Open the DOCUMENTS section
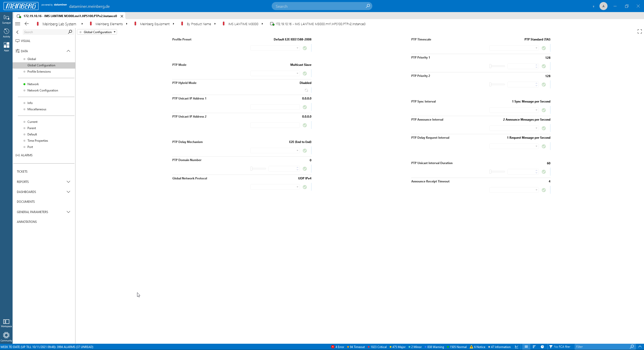644x350 pixels. click(x=26, y=202)
